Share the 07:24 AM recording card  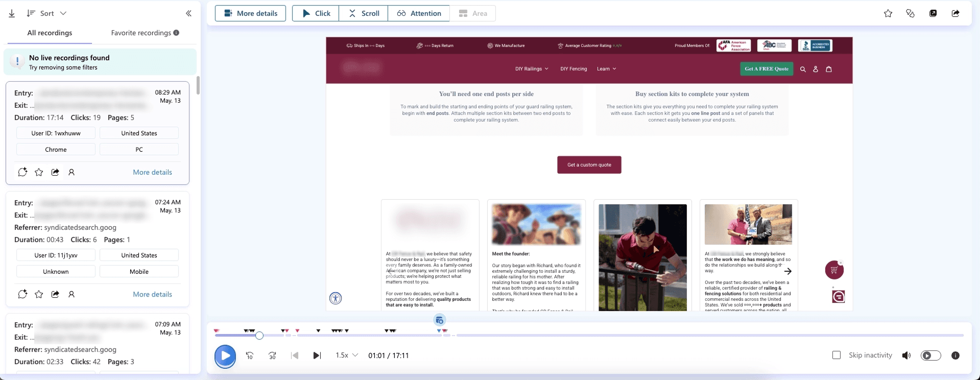[55, 294]
